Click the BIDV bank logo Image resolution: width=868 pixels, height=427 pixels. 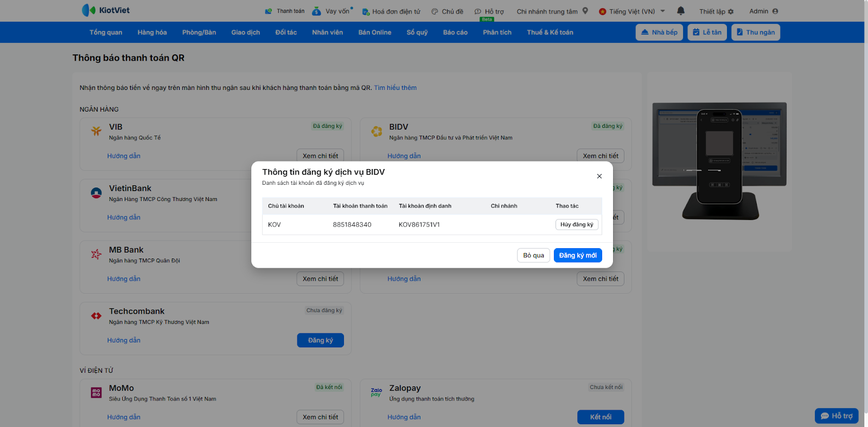click(x=376, y=131)
